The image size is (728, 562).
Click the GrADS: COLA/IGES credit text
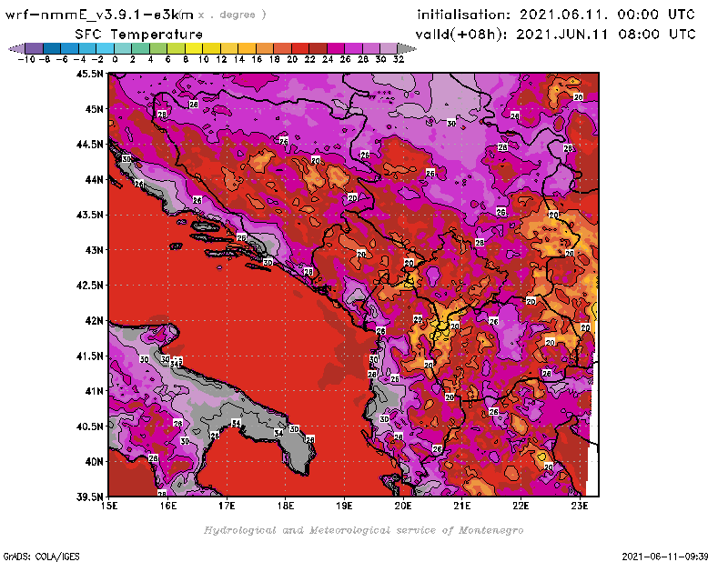click(x=41, y=557)
